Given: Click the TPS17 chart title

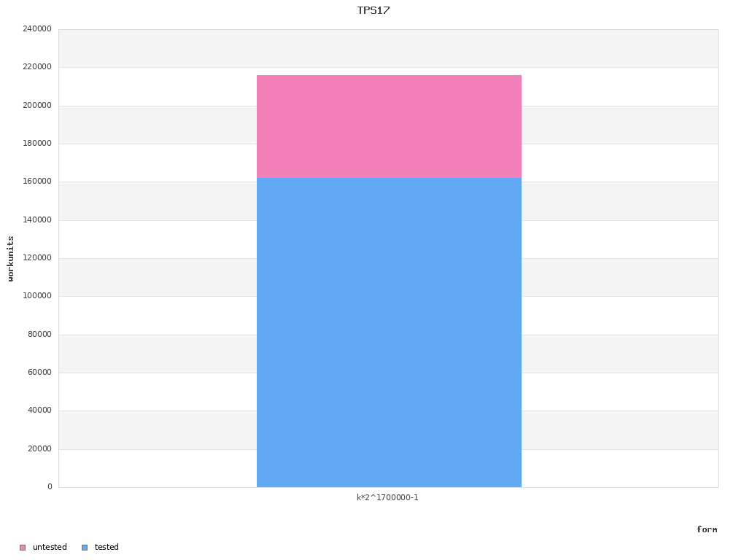Looking at the screenshot, I should [373, 10].
